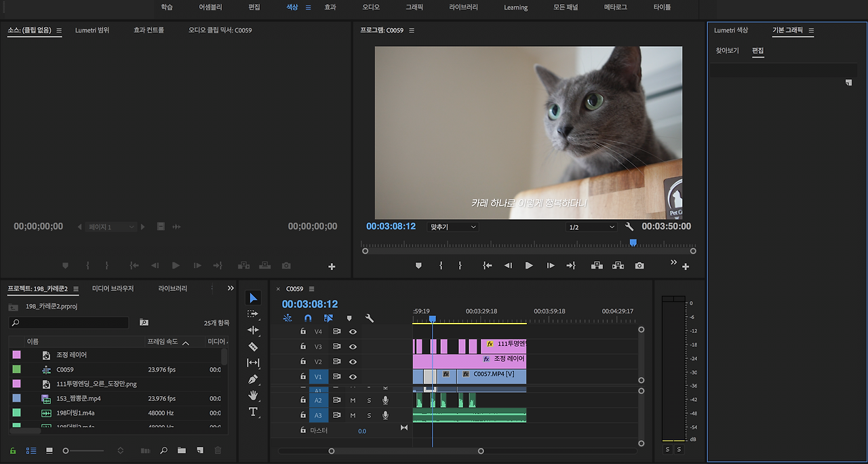
Task: Add marker in program monitor
Action: pyautogui.click(x=419, y=266)
